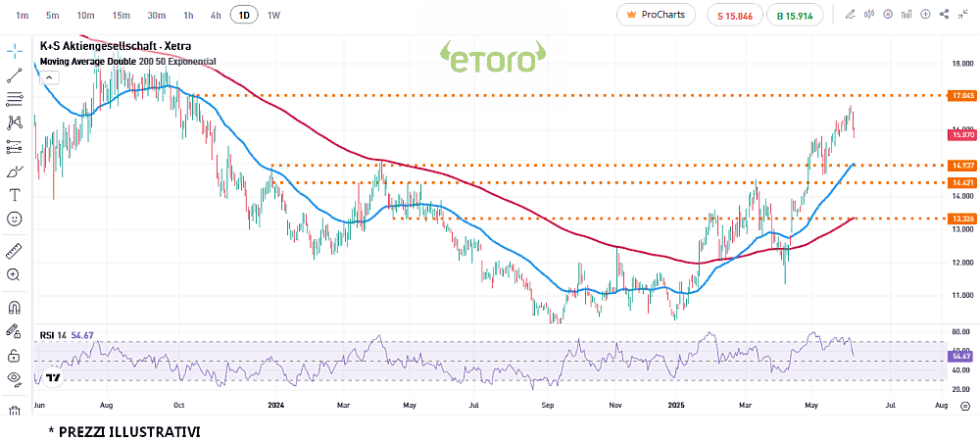Click the TradingView logo on chart

[x=53, y=377]
